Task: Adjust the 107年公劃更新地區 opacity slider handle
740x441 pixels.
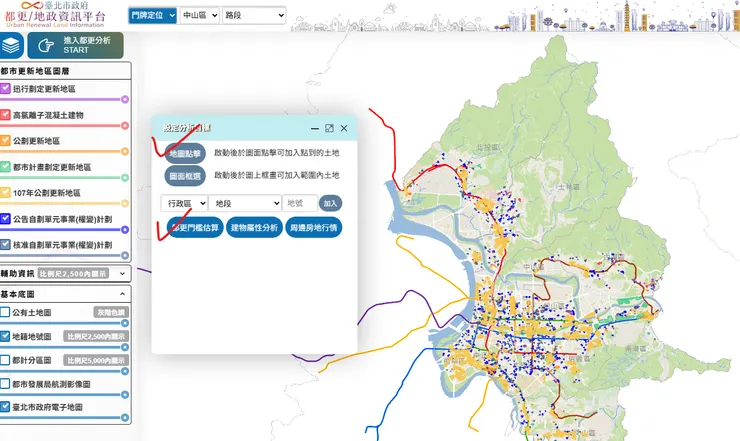Action: 125,203
